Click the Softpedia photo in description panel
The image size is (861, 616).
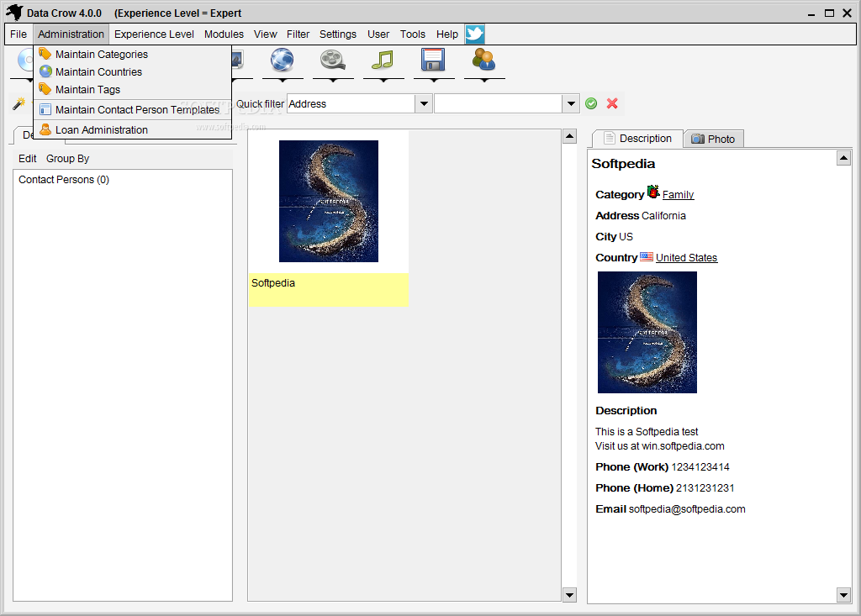pyautogui.click(x=647, y=332)
